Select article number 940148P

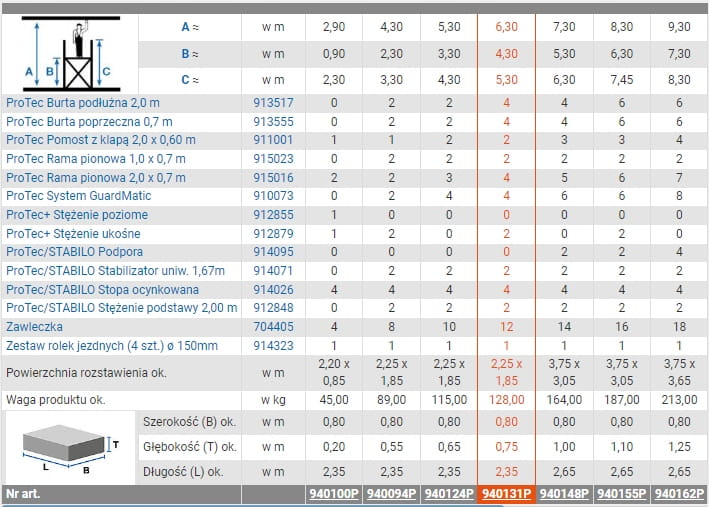(x=564, y=494)
